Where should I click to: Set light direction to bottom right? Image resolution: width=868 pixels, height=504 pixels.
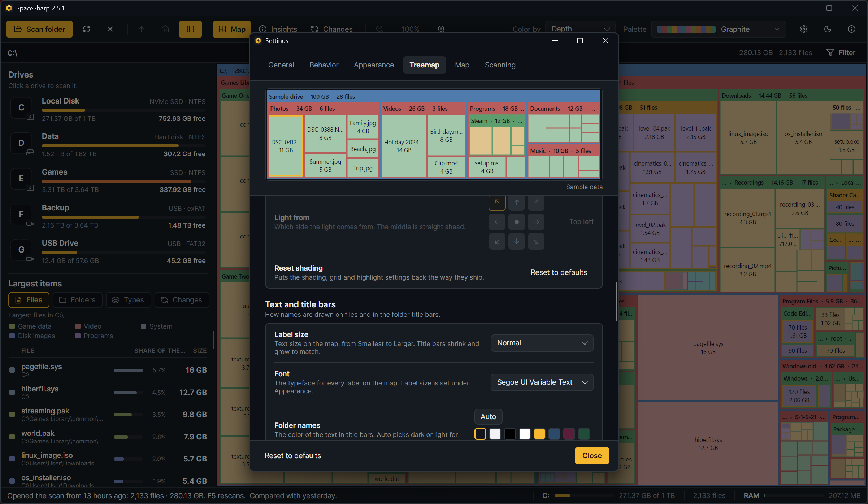(536, 241)
